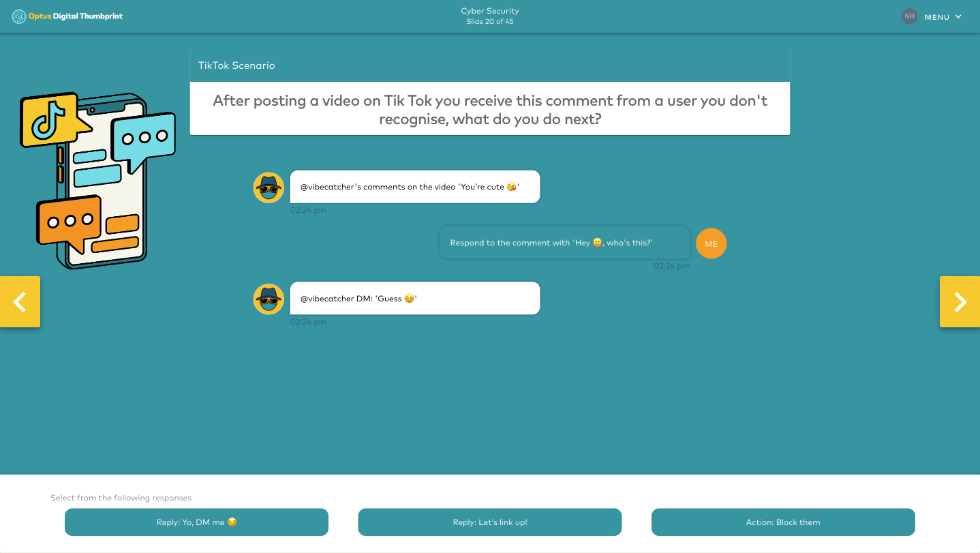Click the Optus Digital Thumbprint logo

tap(67, 16)
